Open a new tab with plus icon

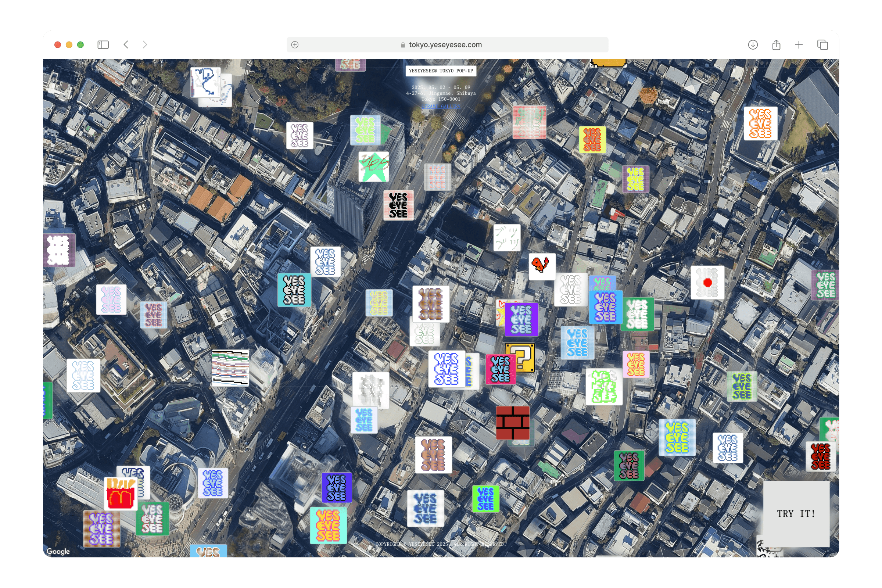click(799, 44)
